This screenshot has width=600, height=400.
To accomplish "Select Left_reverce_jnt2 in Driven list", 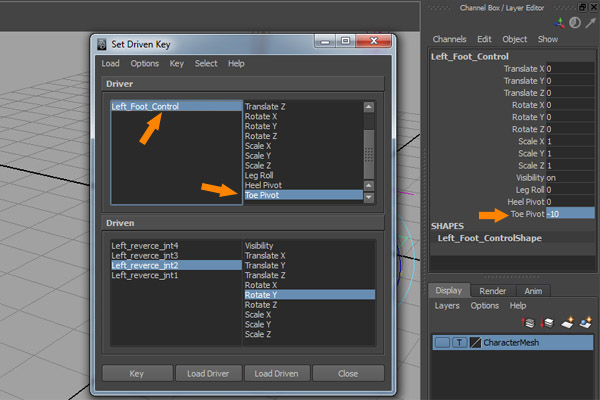I will pyautogui.click(x=176, y=265).
